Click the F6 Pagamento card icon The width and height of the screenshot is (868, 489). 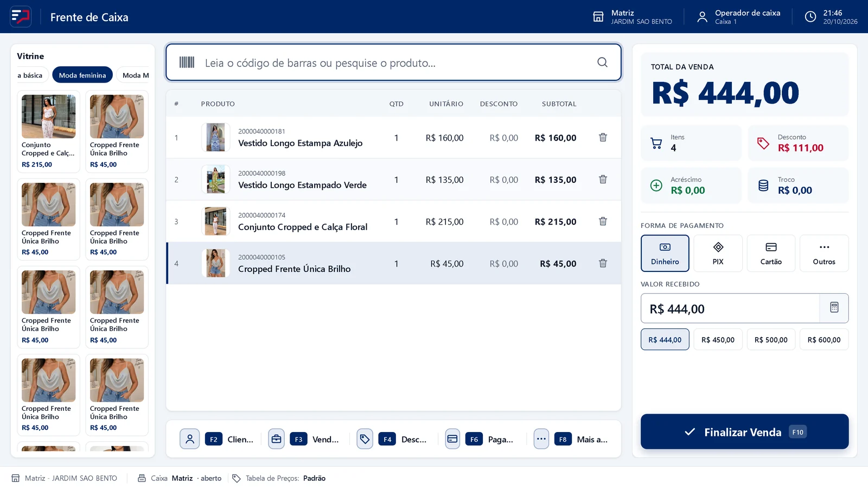[452, 439]
